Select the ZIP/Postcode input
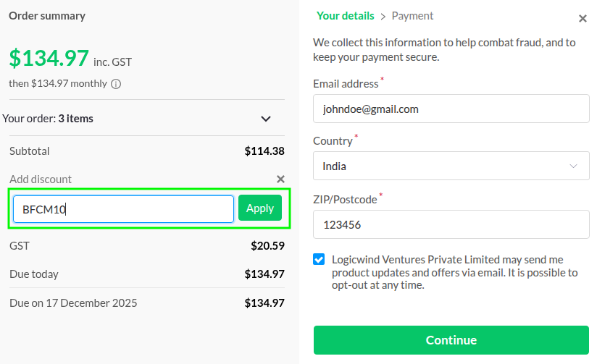The width and height of the screenshot is (597, 364). (x=451, y=224)
